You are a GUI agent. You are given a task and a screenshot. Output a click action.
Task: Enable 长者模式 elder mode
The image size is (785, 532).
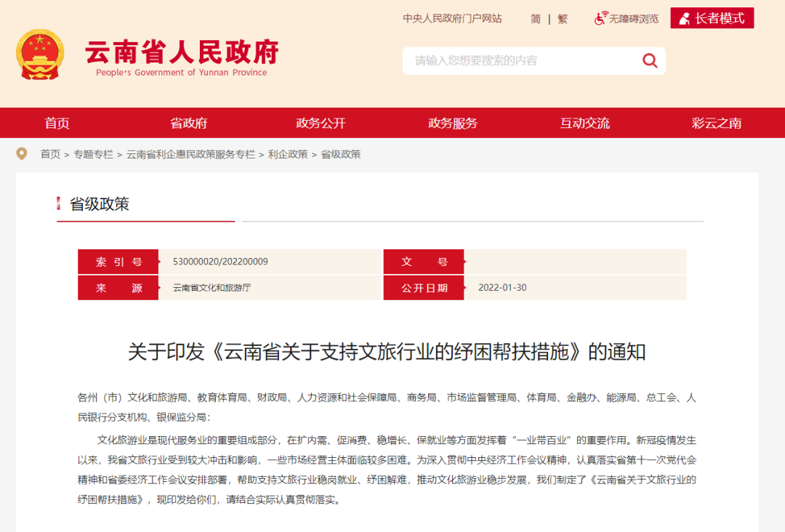pyautogui.click(x=712, y=18)
